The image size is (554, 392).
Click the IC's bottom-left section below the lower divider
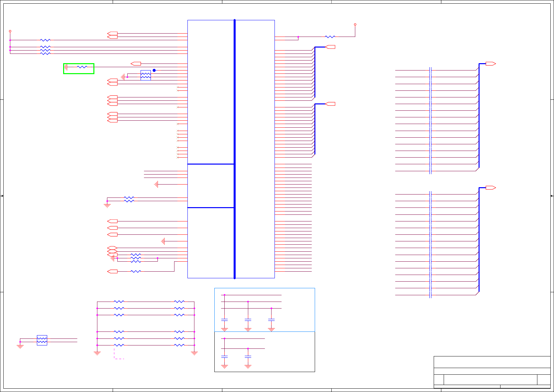click(x=211, y=243)
